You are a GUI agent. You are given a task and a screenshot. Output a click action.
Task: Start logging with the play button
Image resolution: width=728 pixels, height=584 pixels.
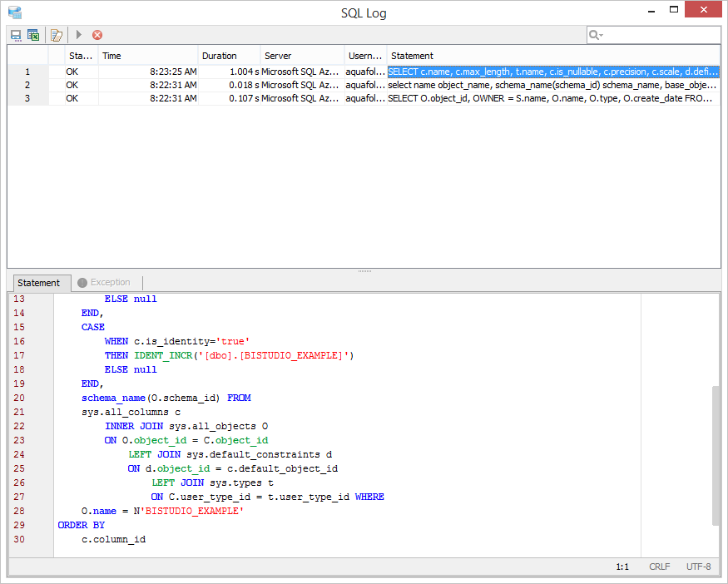point(78,35)
